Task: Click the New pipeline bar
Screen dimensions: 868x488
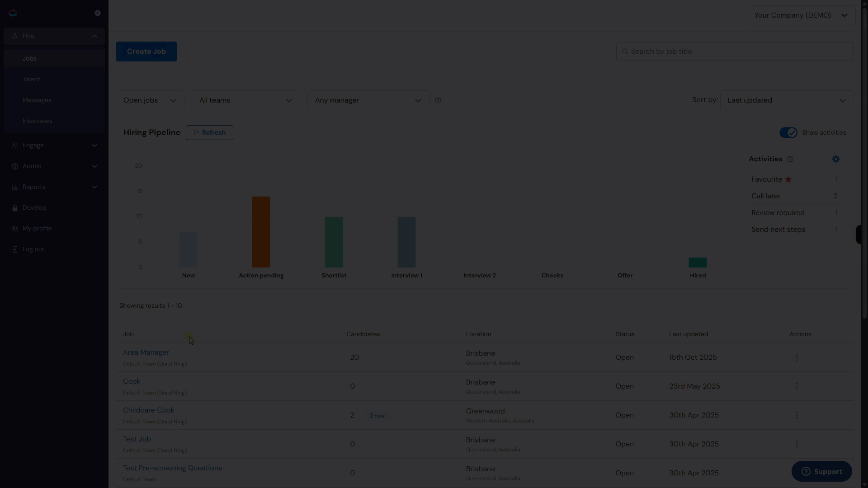Action: coord(189,249)
